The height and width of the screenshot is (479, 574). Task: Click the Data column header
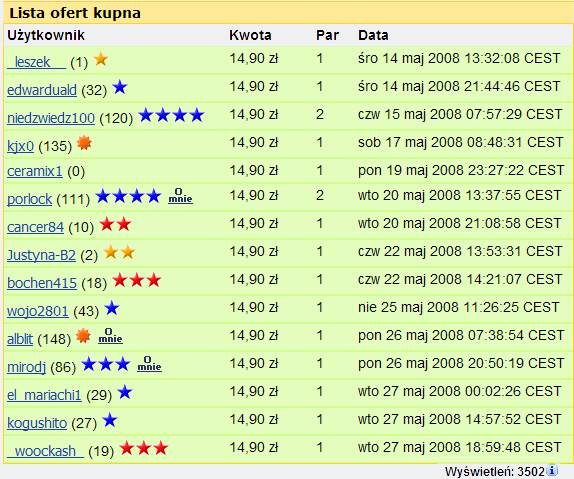(373, 35)
